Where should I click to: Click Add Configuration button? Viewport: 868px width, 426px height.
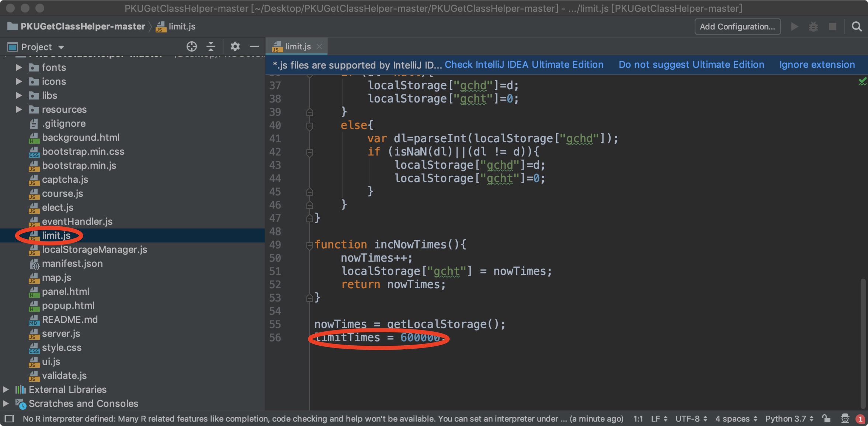737,27
